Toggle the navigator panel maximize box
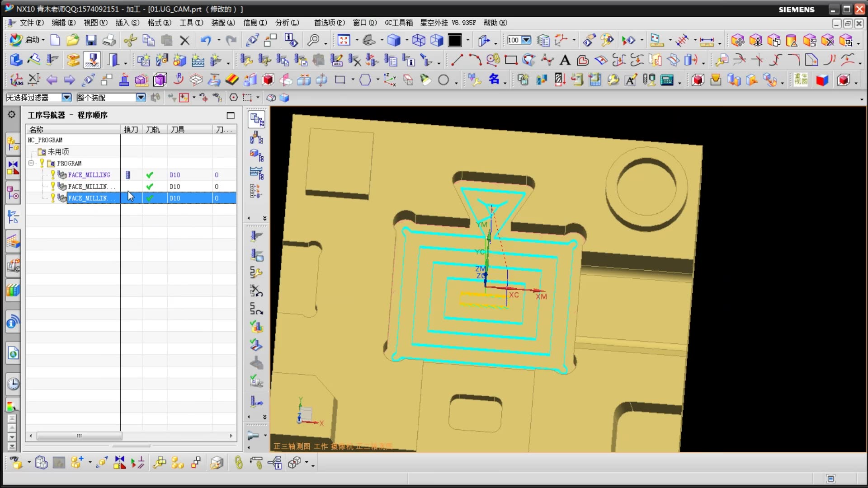The height and width of the screenshot is (488, 868). 231,116
